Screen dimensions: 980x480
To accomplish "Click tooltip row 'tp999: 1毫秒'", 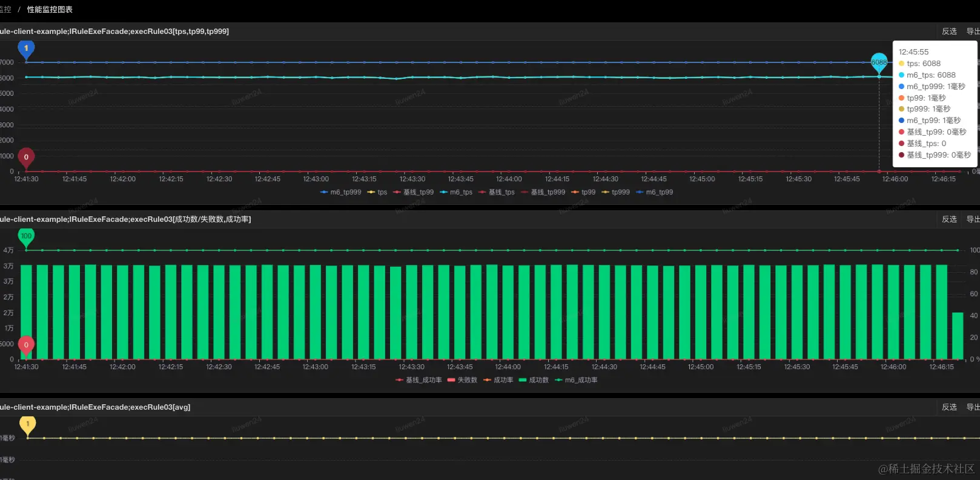I will coord(924,109).
